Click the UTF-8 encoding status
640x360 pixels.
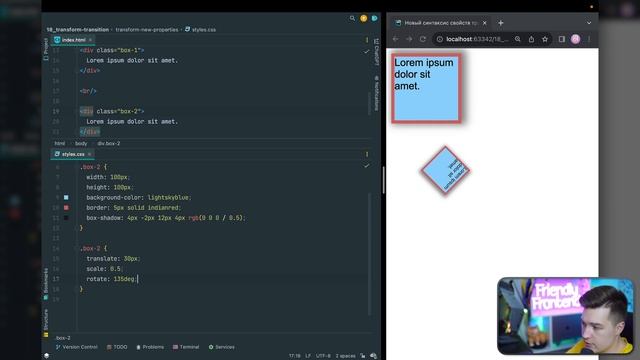(x=323, y=356)
